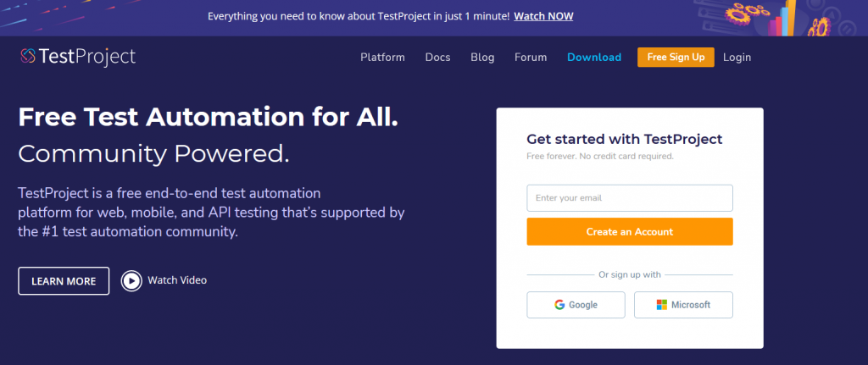Click the Create an Account button
868x365 pixels.
point(630,232)
